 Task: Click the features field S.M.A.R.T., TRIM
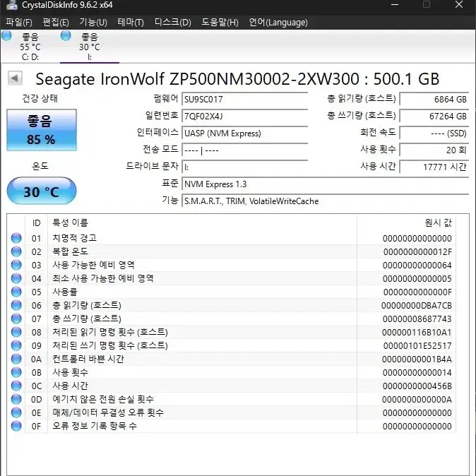tap(326, 201)
